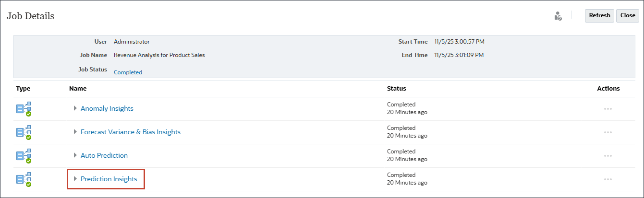Open the Prediction Insights link
The width and height of the screenshot is (644, 198).
(109, 179)
